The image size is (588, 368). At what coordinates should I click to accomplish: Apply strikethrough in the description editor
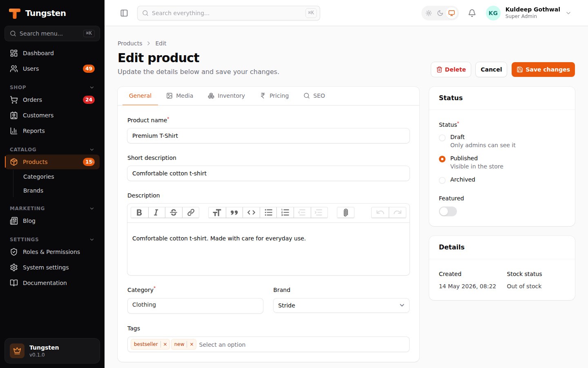coord(174,213)
